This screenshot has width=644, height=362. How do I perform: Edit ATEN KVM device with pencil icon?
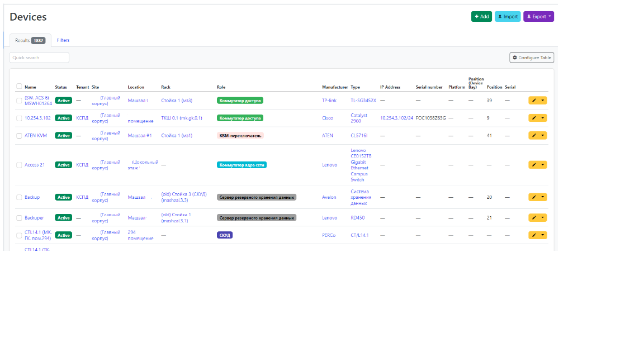pos(533,135)
